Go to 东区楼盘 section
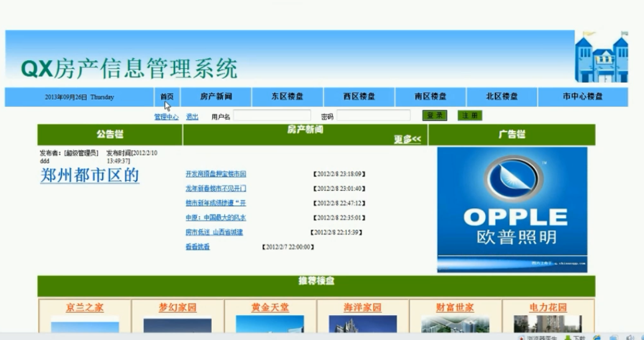Screen dimensions: 644x340 (287, 97)
